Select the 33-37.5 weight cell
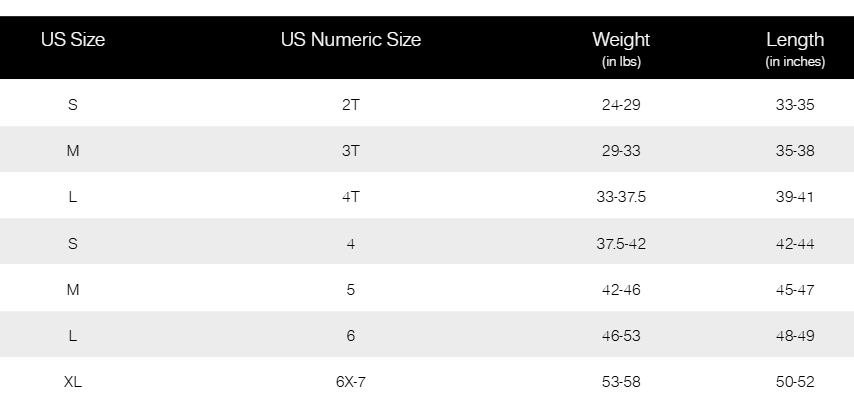 [621, 197]
